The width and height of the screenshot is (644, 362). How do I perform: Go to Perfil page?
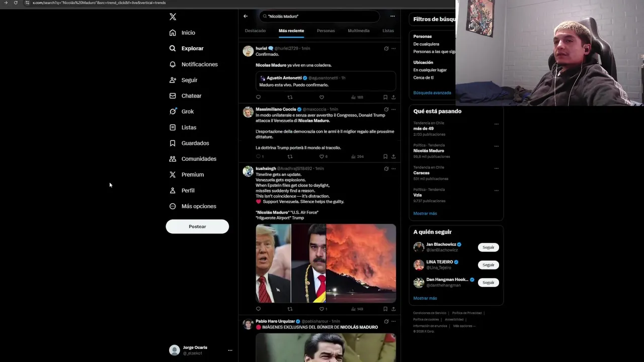[x=182, y=191]
